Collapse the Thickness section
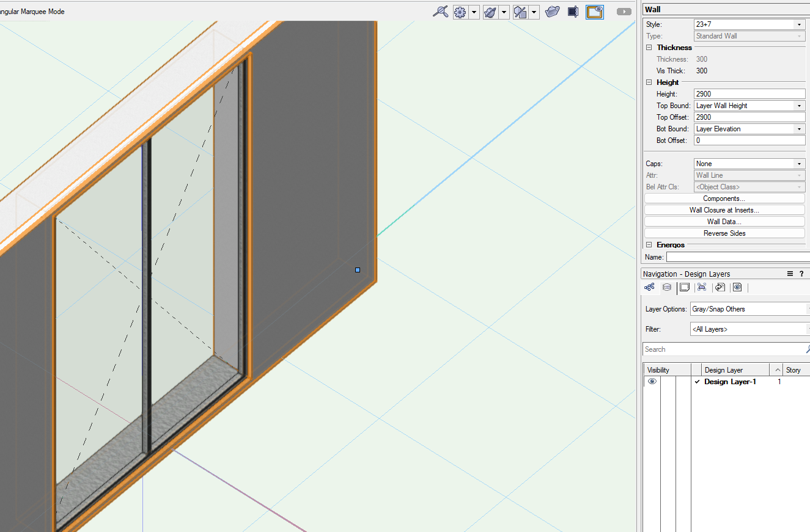The width and height of the screenshot is (810, 532). point(649,48)
